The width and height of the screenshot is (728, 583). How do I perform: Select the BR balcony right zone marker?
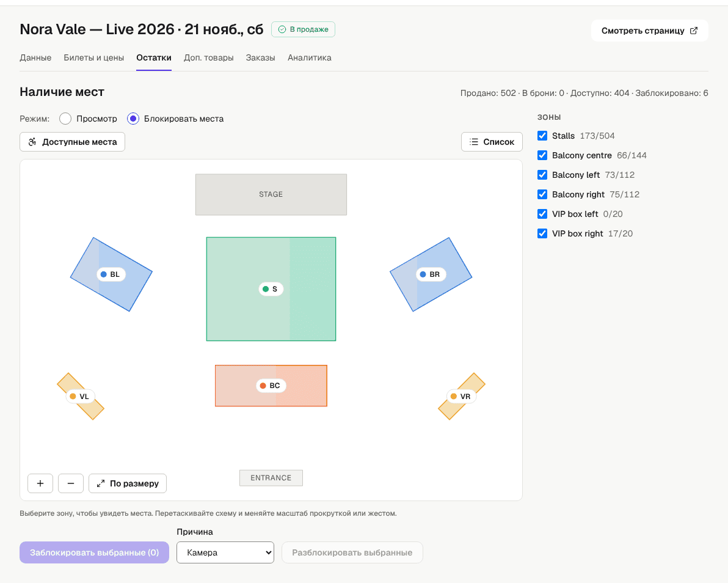(x=431, y=274)
